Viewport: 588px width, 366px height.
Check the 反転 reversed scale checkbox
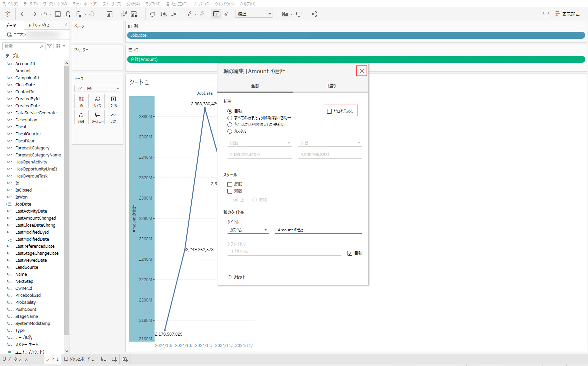click(230, 185)
